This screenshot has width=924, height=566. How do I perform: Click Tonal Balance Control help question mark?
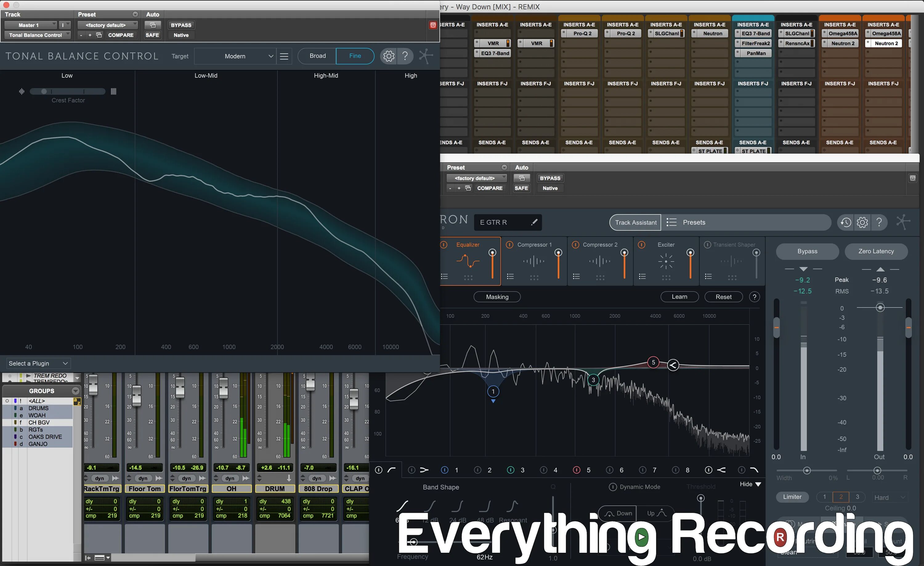(405, 56)
